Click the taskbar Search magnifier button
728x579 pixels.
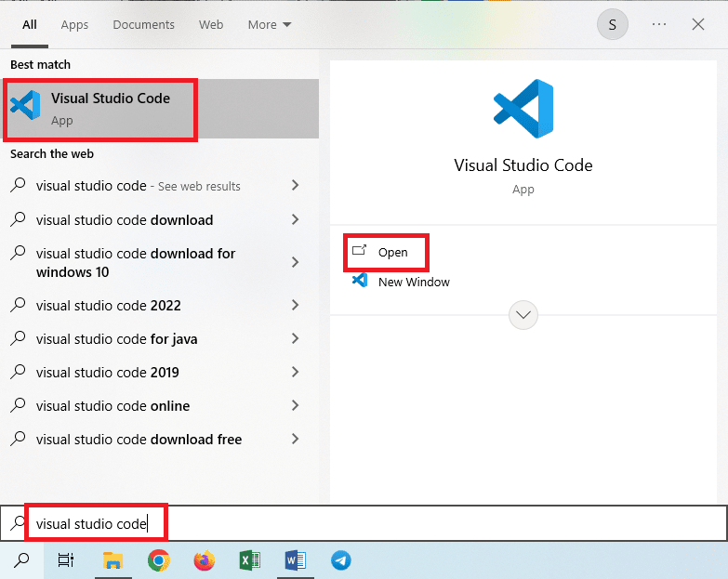pos(21,560)
